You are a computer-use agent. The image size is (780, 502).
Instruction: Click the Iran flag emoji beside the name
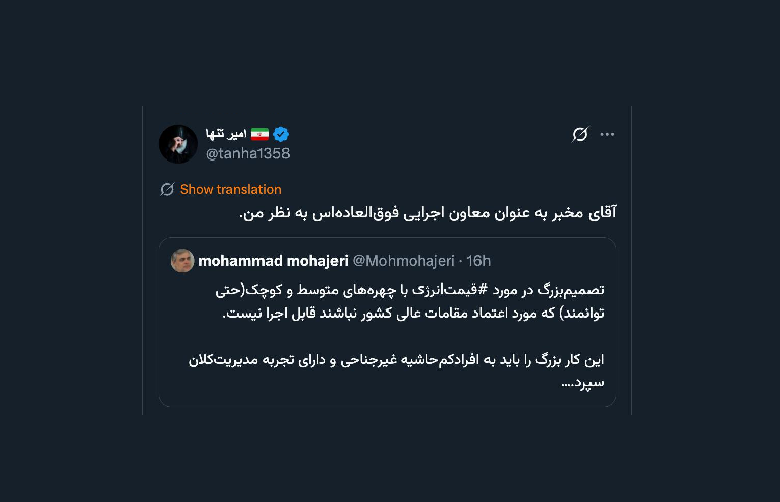tap(260, 134)
